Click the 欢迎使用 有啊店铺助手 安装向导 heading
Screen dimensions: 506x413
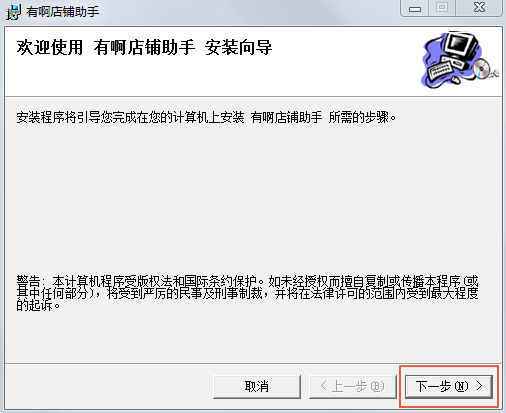coord(144,47)
